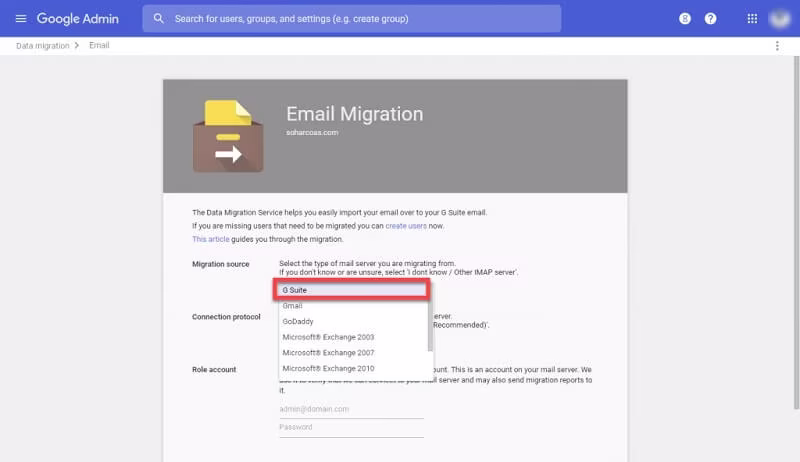800x462 pixels.
Task: Open the Google apps grid launcher
Action: coord(752,19)
